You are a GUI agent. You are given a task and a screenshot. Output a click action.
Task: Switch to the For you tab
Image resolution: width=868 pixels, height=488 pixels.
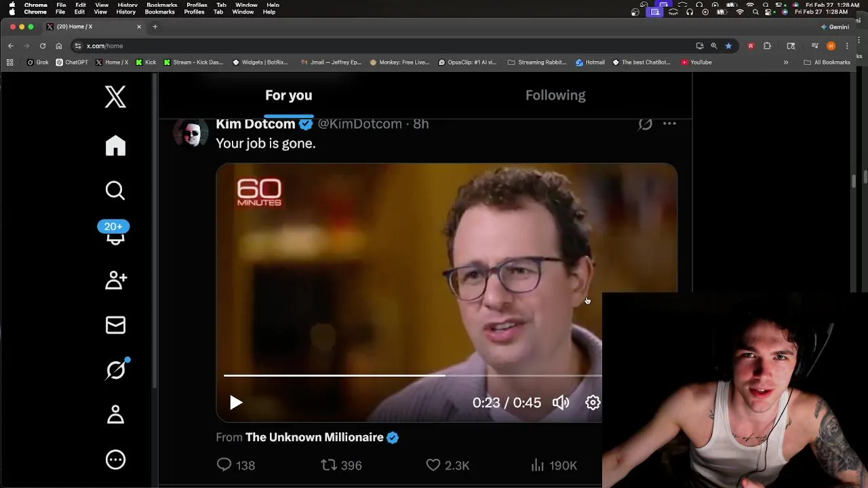coord(289,96)
